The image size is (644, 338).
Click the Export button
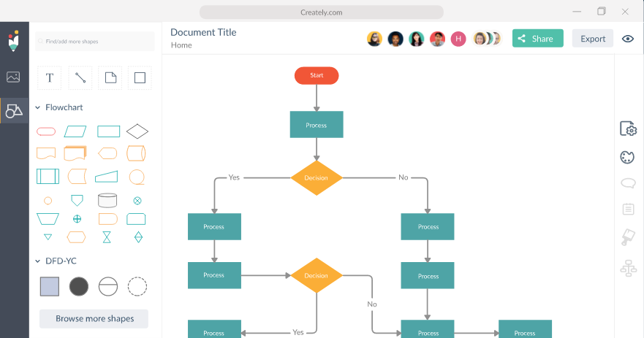(x=593, y=39)
